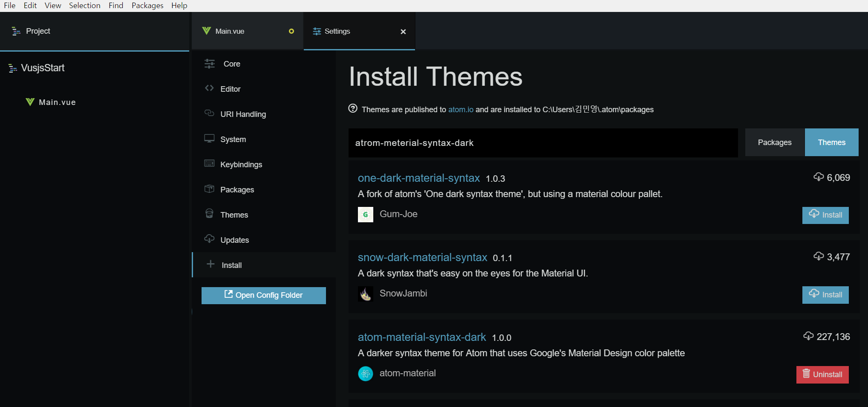Click the URI Handling link icon
The width and height of the screenshot is (868, 407).
point(209,113)
